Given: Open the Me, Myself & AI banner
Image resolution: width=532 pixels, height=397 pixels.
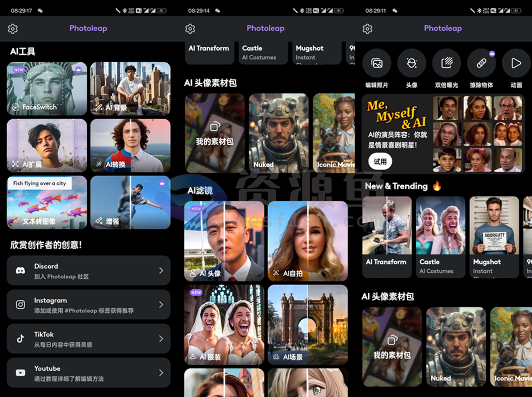Looking at the screenshot, I should click(443, 134).
